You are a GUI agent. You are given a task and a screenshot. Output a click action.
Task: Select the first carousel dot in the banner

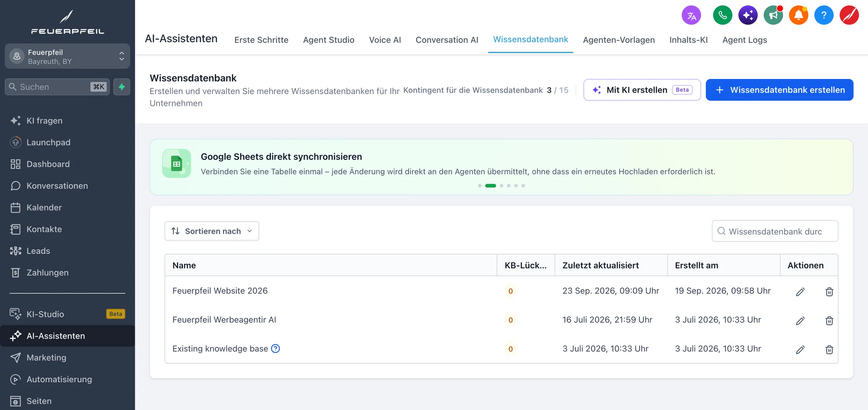point(480,186)
